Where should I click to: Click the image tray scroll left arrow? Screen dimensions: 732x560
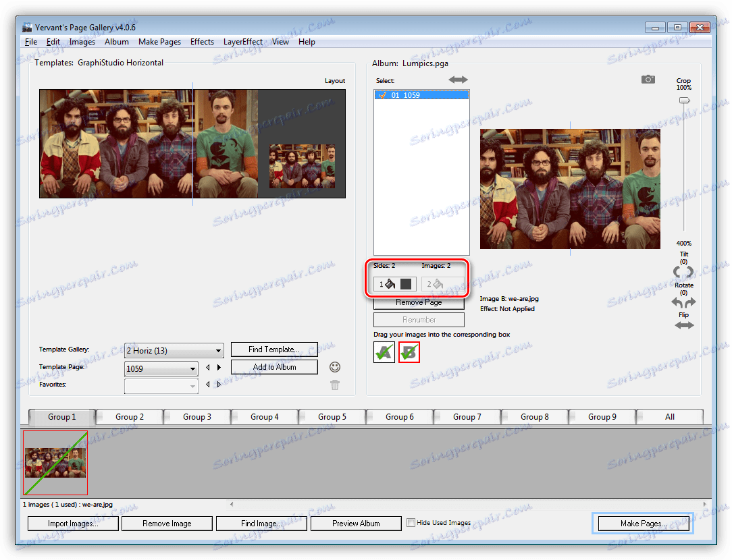[232, 504]
